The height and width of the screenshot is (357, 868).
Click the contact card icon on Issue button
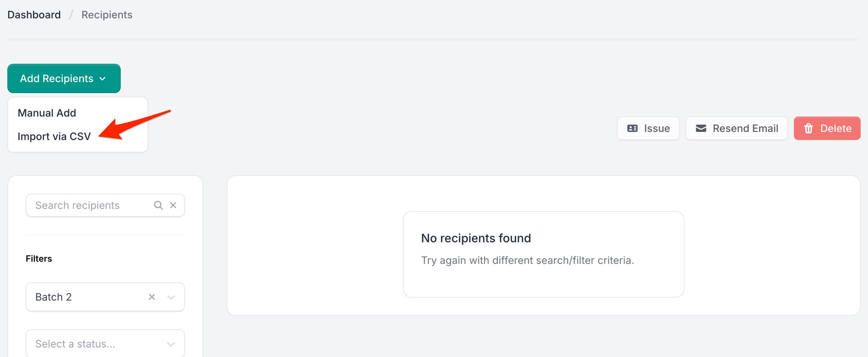(632, 128)
